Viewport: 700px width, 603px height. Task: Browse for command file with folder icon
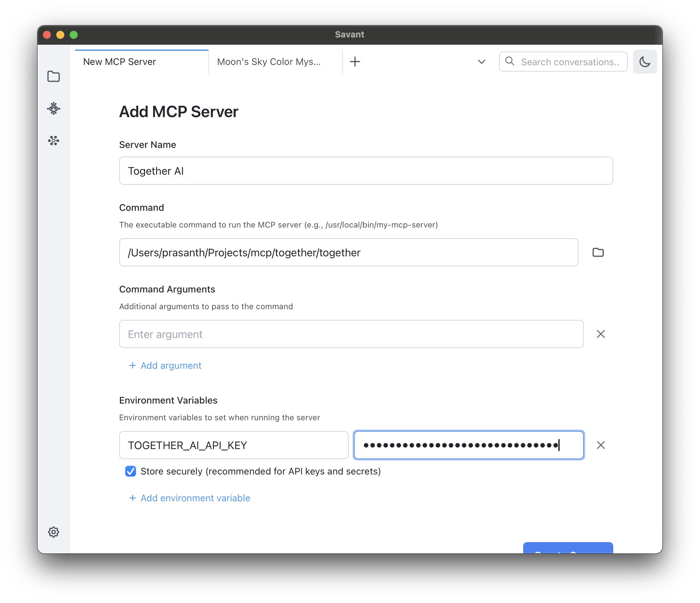[598, 253]
